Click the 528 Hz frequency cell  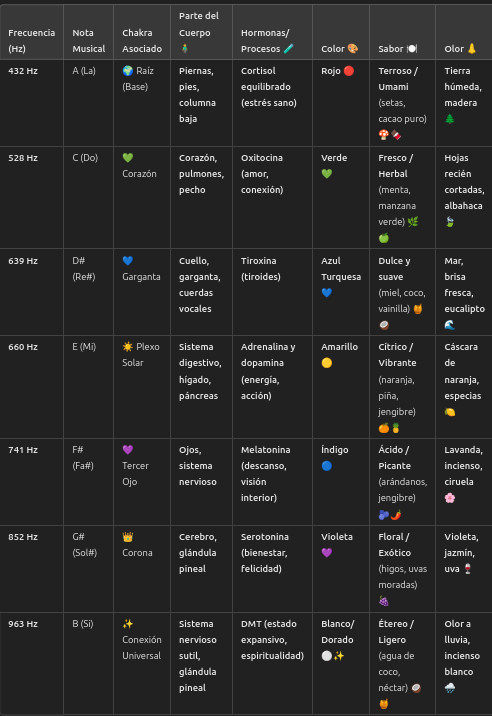click(32, 198)
